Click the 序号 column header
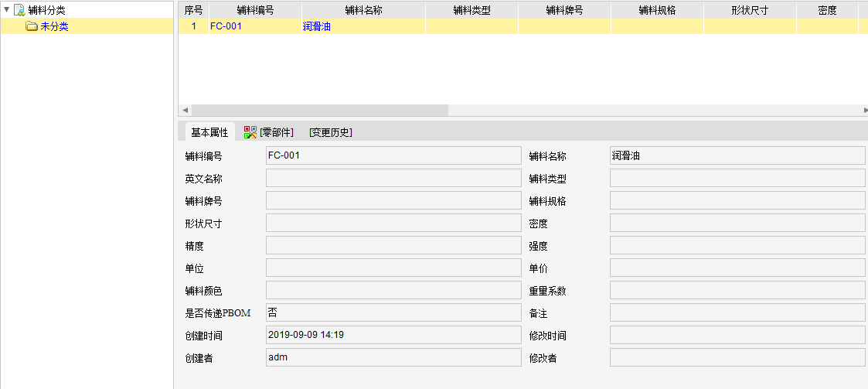868x389 pixels. pyautogui.click(x=193, y=9)
